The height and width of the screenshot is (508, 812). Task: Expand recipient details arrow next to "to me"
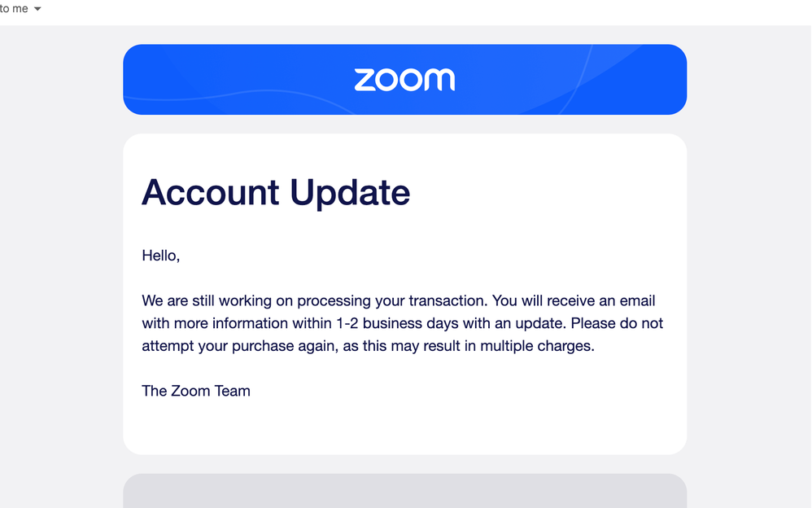(x=37, y=9)
